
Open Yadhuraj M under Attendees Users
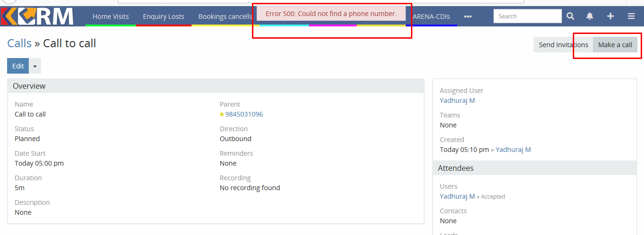click(457, 196)
